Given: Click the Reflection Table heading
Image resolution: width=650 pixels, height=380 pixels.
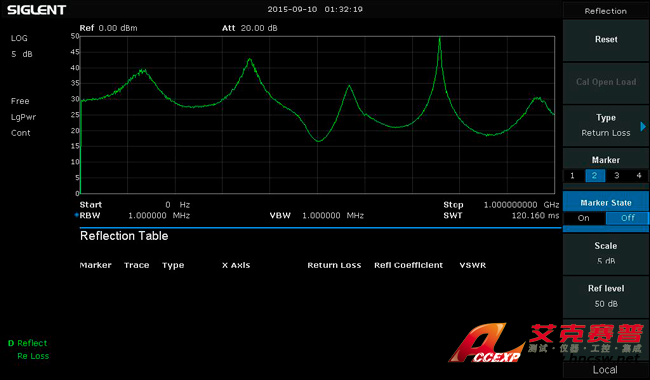Looking at the screenshot, I should coord(124,236).
